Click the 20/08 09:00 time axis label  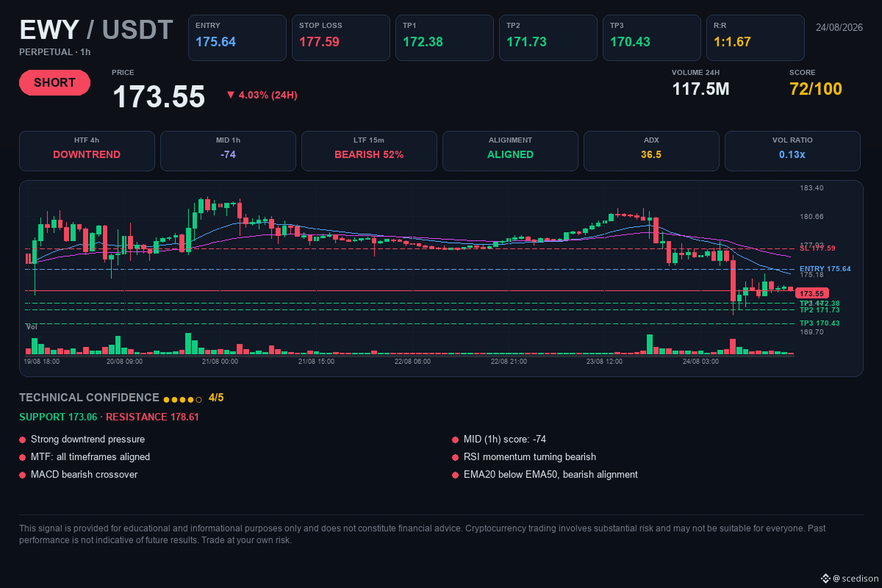(x=124, y=362)
